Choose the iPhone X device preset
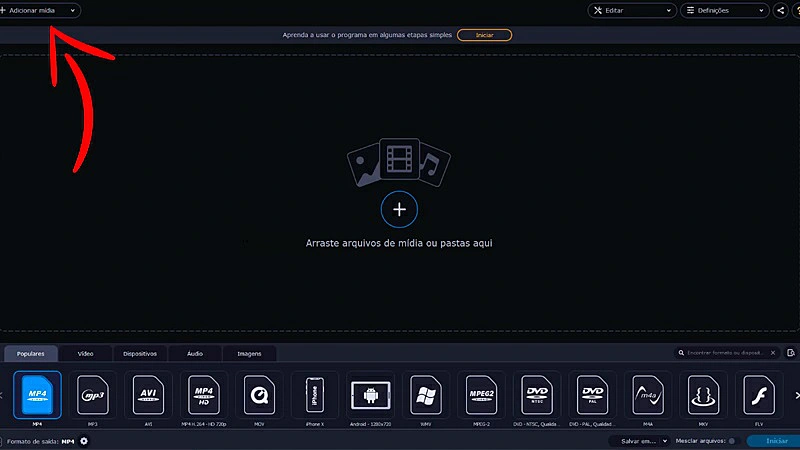 point(315,395)
